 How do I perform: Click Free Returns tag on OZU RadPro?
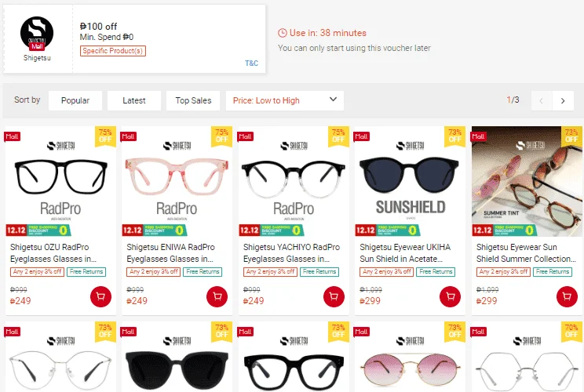[86, 272]
